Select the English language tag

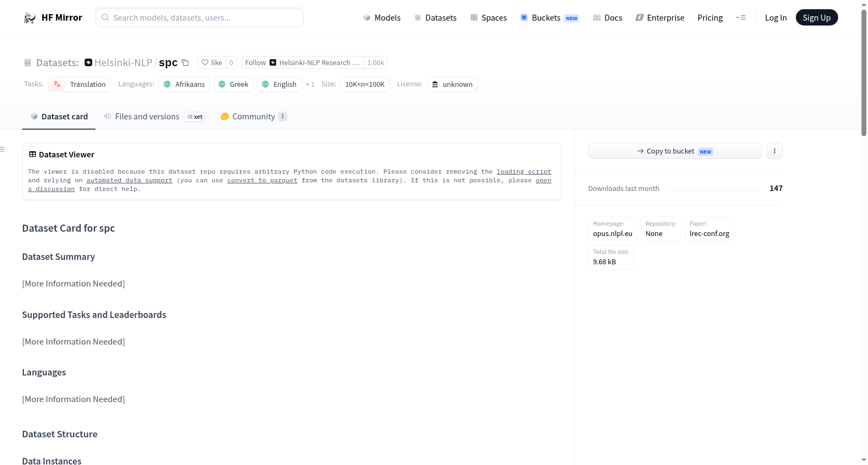[279, 84]
